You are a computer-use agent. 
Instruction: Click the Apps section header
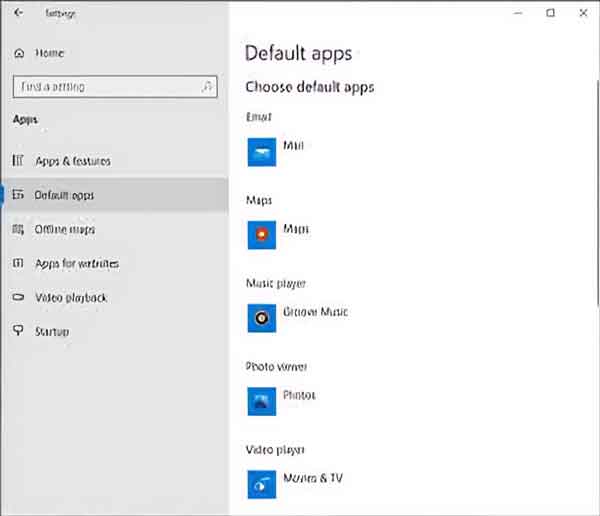pyautogui.click(x=25, y=120)
